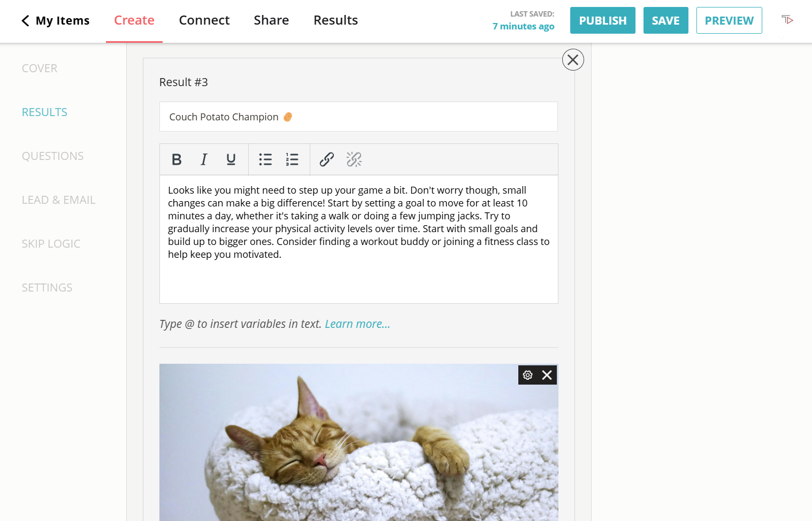The width and height of the screenshot is (812, 521).
Task: Create a numbered list in the editor
Action: point(292,159)
